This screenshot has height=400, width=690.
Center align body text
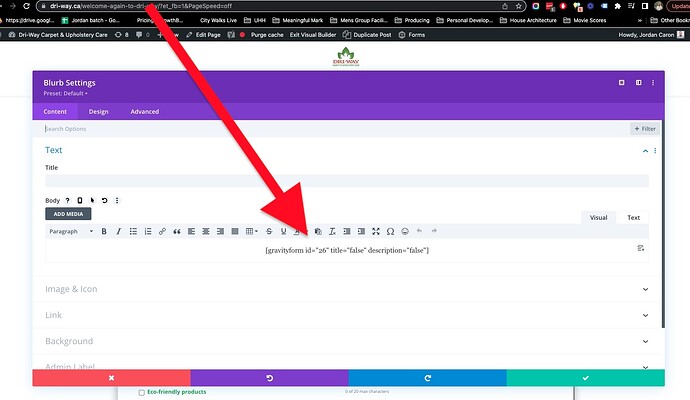(x=206, y=231)
